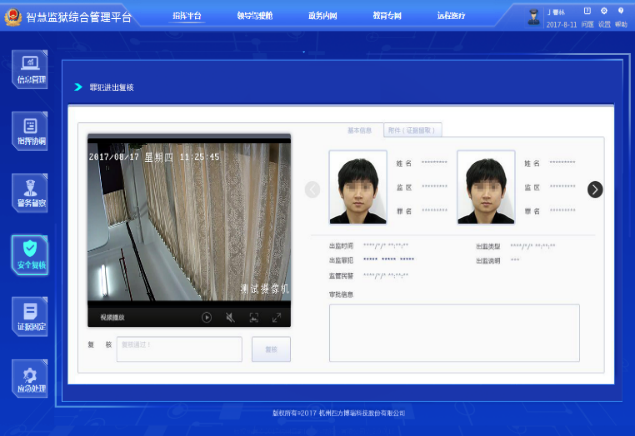Open the gear icon module in sidebar
The width and height of the screenshot is (635, 436).
pos(29,377)
